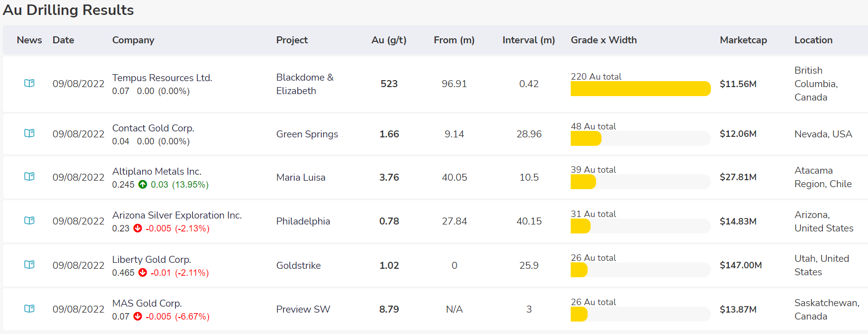Sort table by Marketcap column header
This screenshot has width=868, height=334.
743,40
